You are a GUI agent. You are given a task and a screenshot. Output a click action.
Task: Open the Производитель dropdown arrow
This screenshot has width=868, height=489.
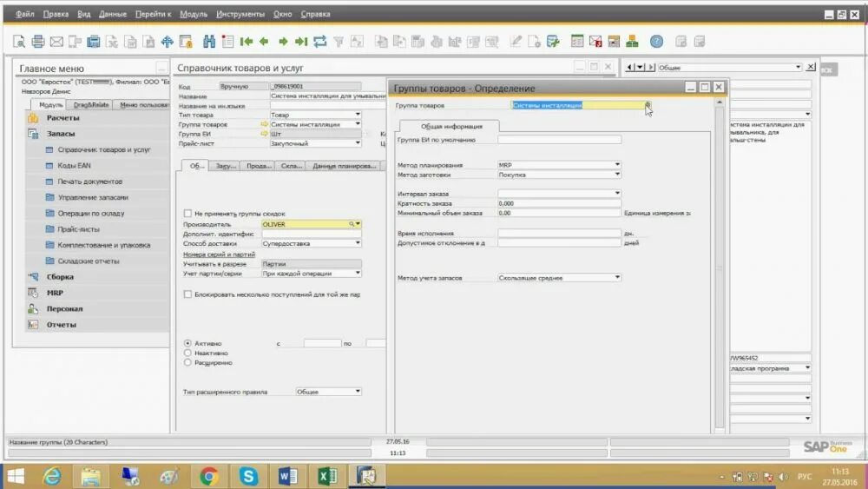point(358,224)
